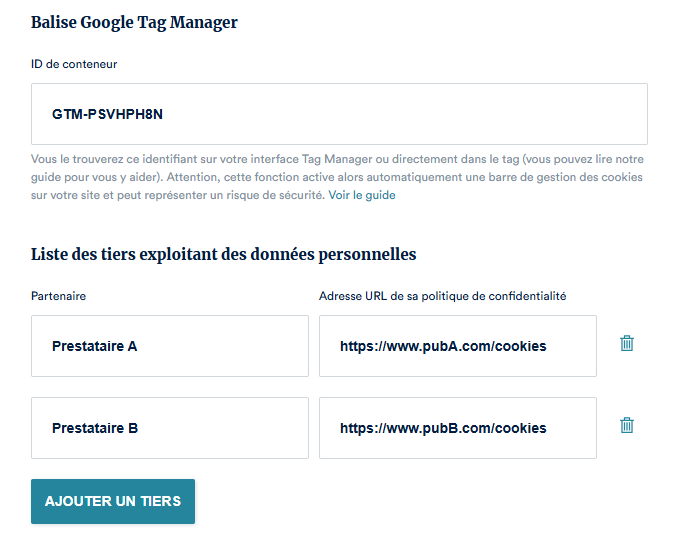The image size is (681, 546).
Task: Click the Liste des tiers section heading
Action: point(223,254)
